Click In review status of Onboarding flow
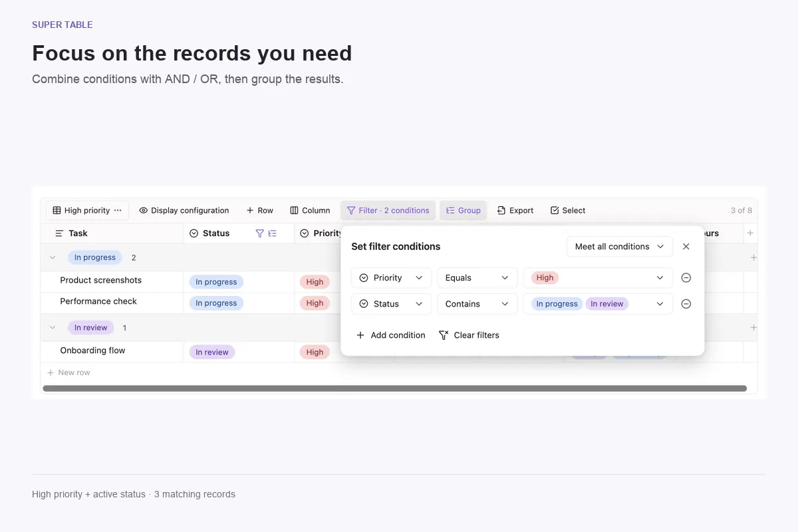 (212, 352)
